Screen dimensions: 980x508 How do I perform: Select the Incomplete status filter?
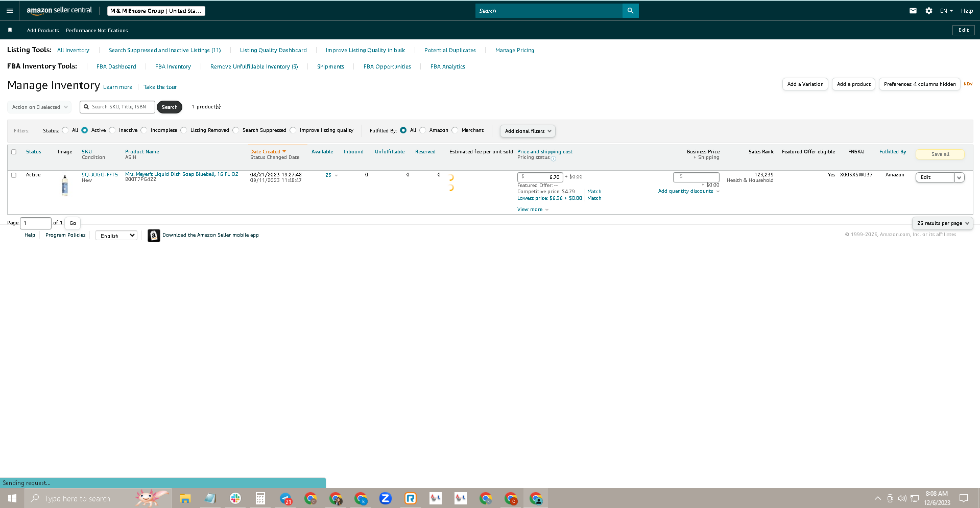pyautogui.click(x=144, y=130)
